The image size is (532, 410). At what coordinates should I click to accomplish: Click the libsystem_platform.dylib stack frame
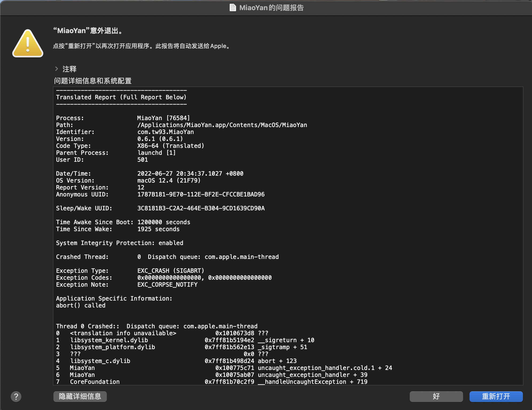[182, 347]
